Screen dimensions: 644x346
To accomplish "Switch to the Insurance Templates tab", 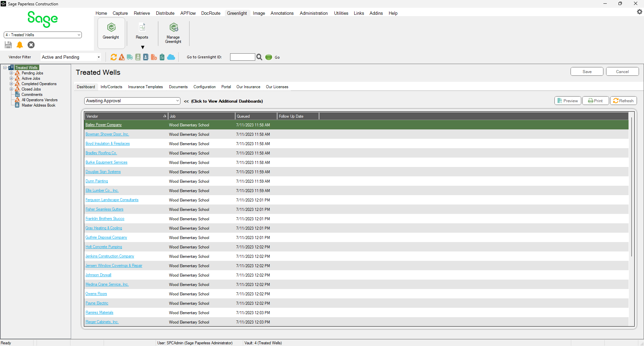I will [x=145, y=87].
